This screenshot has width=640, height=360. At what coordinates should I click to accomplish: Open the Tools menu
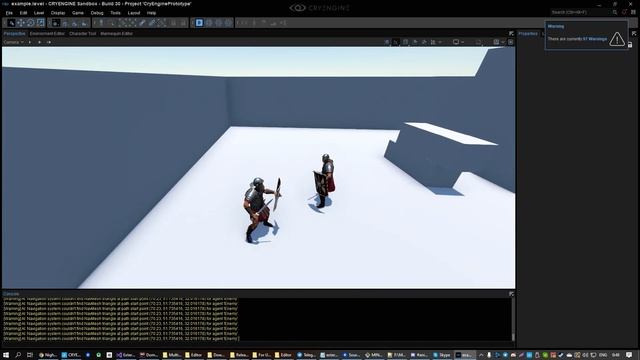[x=115, y=13]
